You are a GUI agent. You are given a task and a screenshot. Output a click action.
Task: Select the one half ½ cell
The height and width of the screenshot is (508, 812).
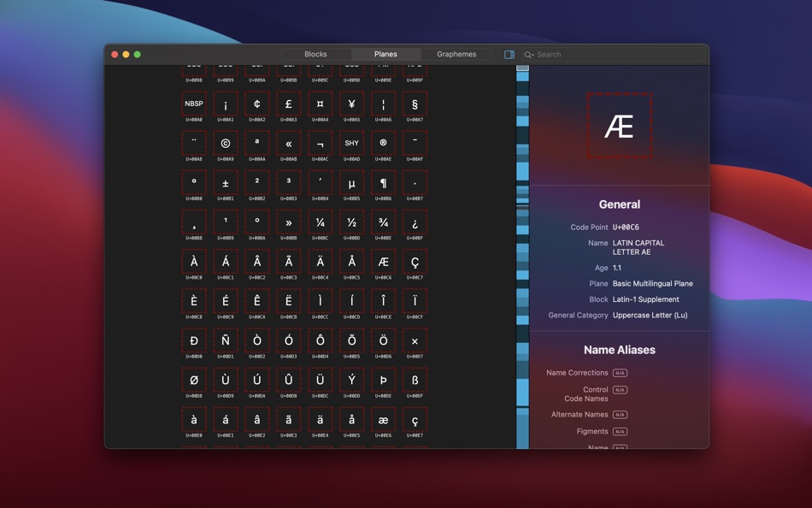(352, 222)
